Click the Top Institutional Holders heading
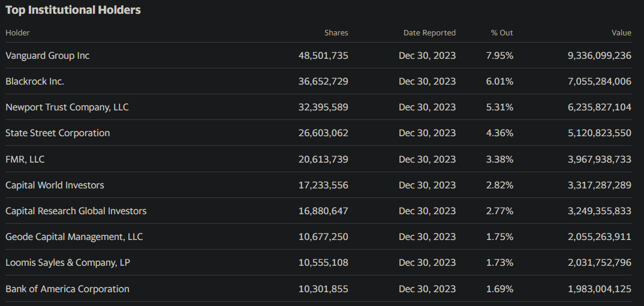Viewport: 644px width, 306px height. [73, 10]
